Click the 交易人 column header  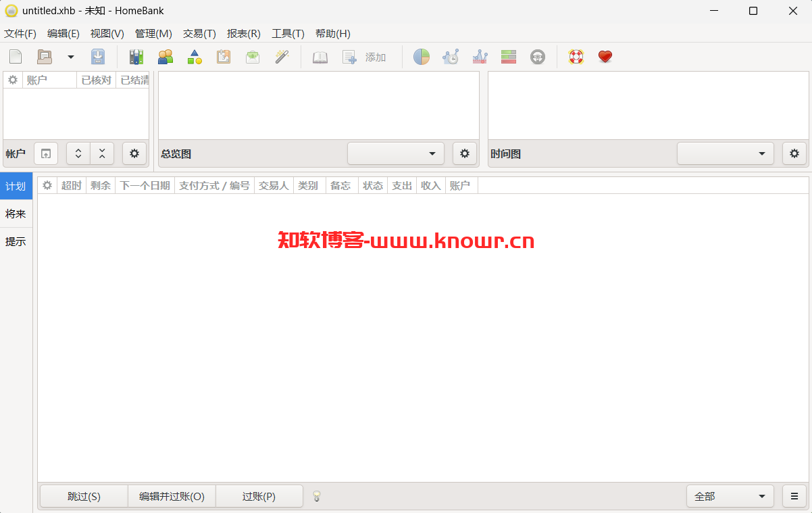274,185
